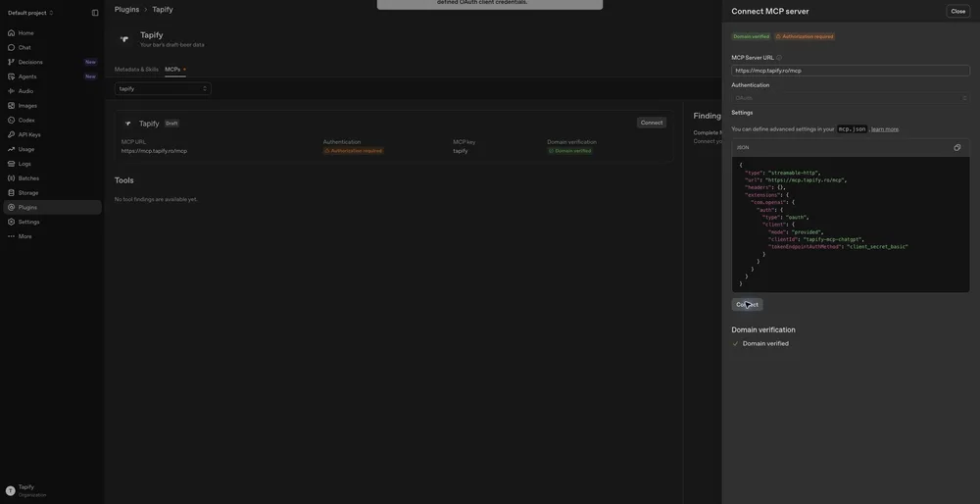Screen dimensions: 980x504
Task: Click the JSON label above the editor
Action: 743,148
